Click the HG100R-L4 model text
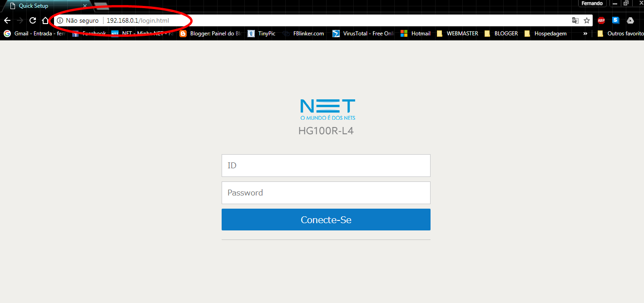The image size is (644, 303). click(326, 131)
